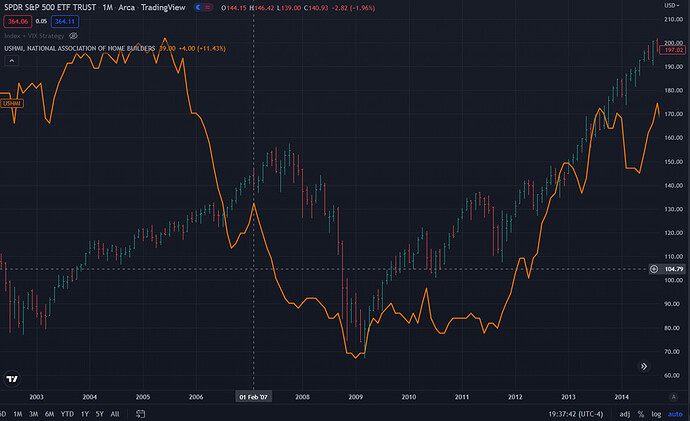The image size is (690, 421).
Task: Select the 5Y date range
Action: point(99,414)
